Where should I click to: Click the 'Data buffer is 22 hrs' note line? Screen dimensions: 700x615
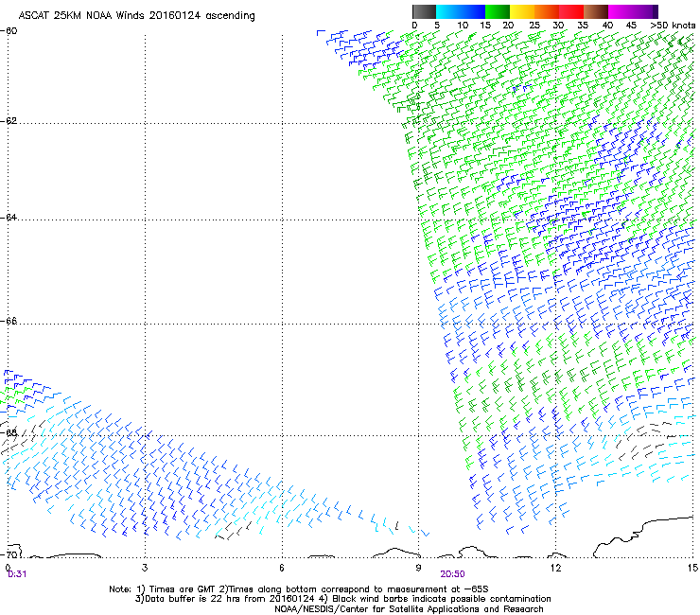[342, 599]
